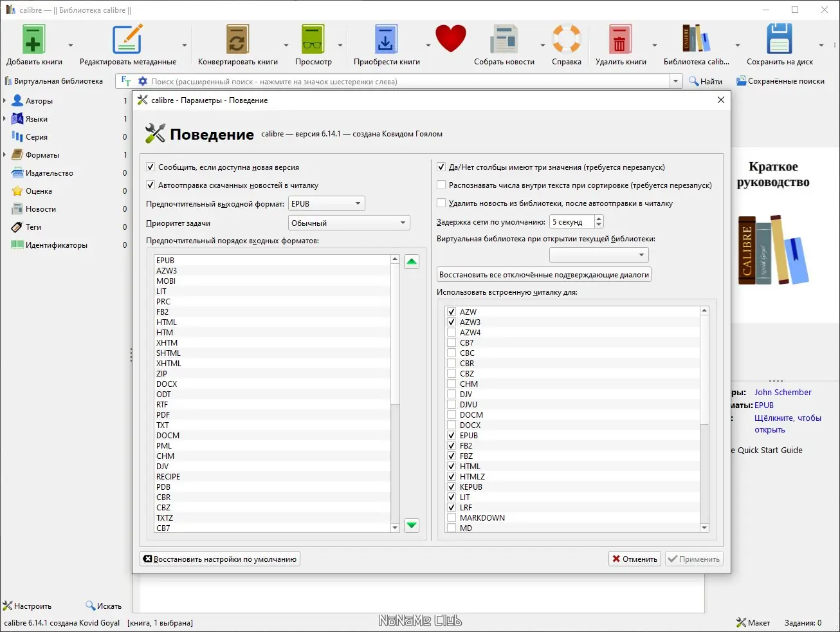Expand the Авторы tree item
Viewport: 840px width, 632px height.
tap(5, 101)
